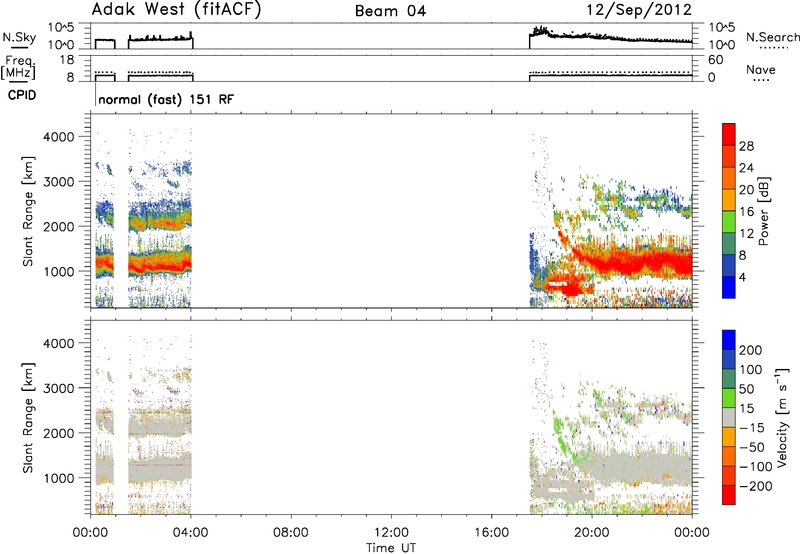Click the "60" Nave axis tick label
Viewport: 800px width, 554px height.
pos(715,60)
